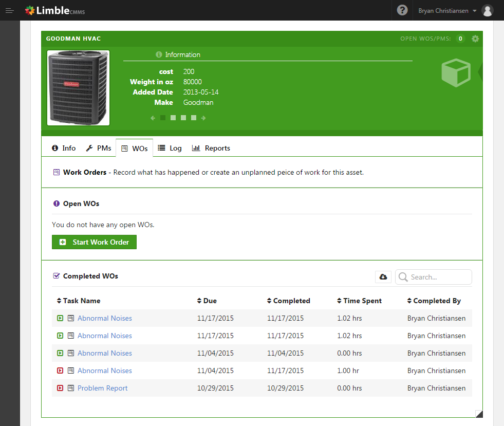Click the user avatar icon
The image size is (504, 426).
point(487,11)
